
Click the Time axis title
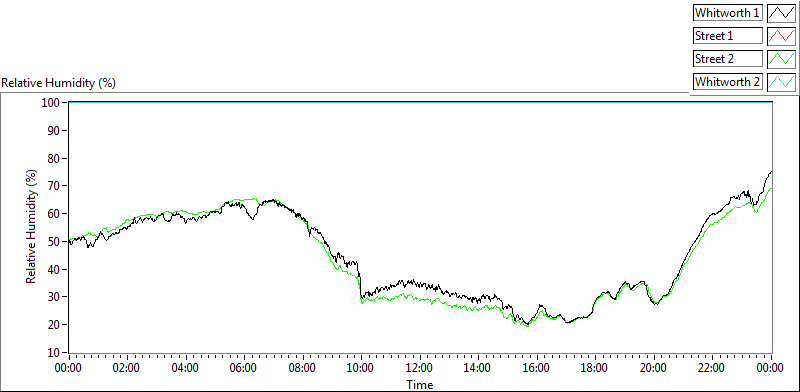[420, 384]
